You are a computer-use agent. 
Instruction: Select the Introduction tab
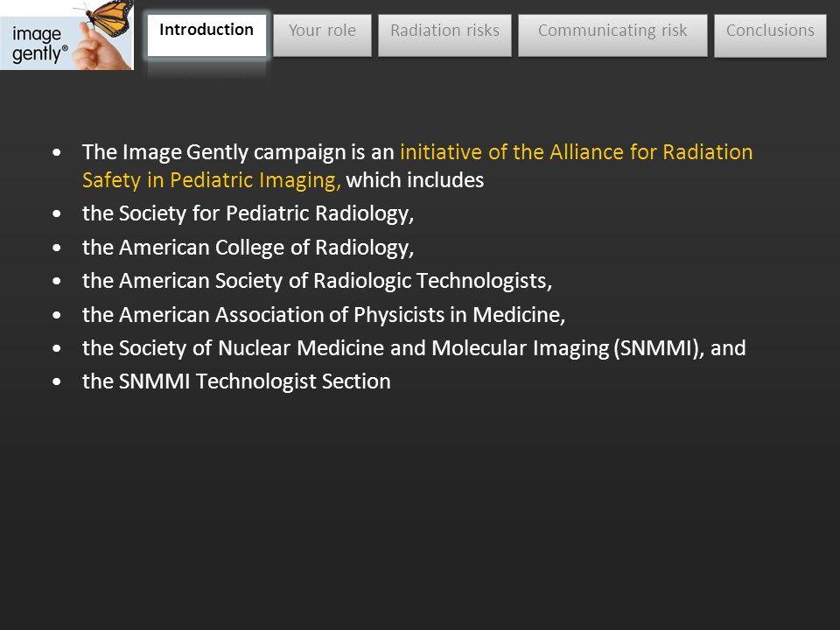206,35
